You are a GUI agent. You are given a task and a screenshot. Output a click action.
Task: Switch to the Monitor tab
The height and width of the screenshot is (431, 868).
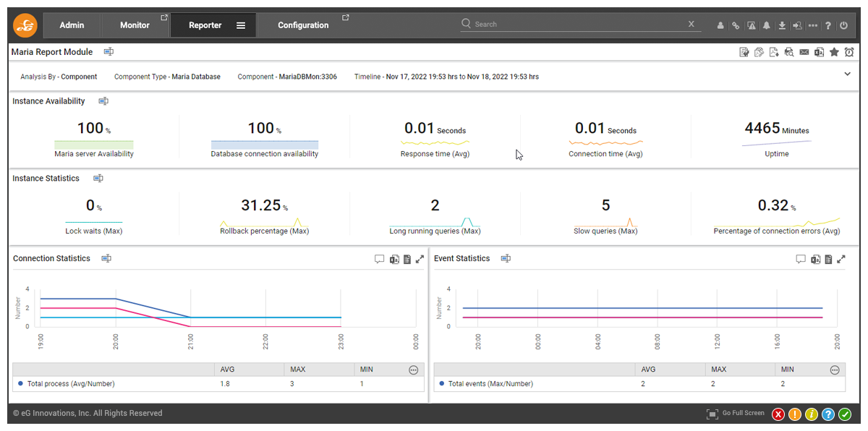click(135, 25)
